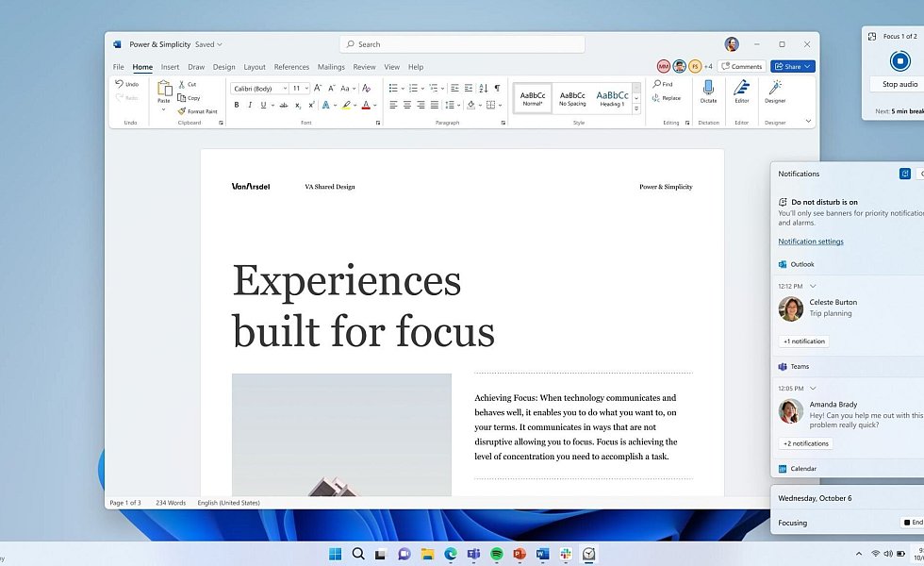Image resolution: width=924 pixels, height=566 pixels.
Task: Open Microsoft Edge from the taskbar
Action: [x=451, y=554]
